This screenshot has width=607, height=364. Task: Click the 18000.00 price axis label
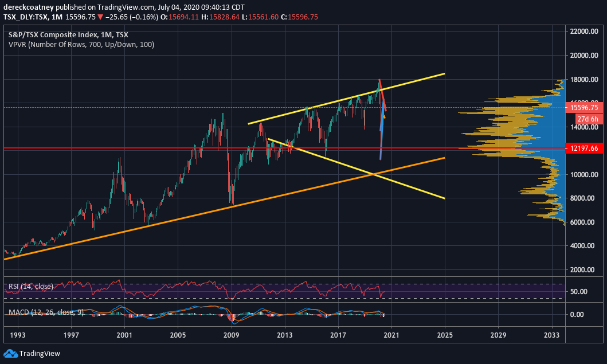click(584, 79)
